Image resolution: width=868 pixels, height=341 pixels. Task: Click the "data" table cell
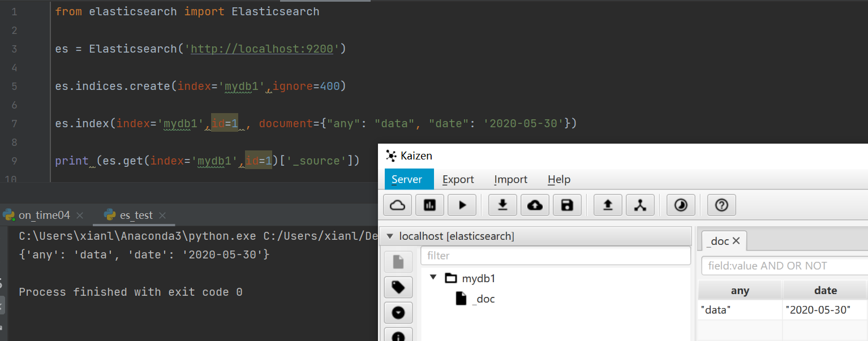tap(740, 310)
